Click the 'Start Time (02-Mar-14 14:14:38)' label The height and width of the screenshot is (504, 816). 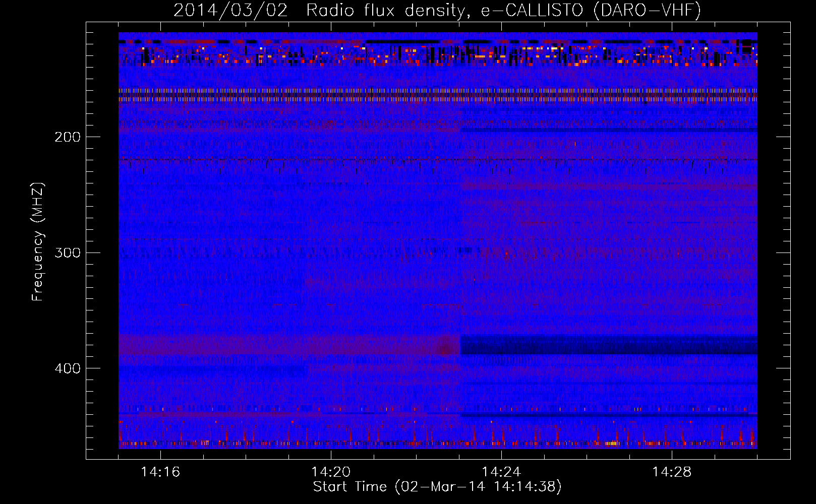437,487
